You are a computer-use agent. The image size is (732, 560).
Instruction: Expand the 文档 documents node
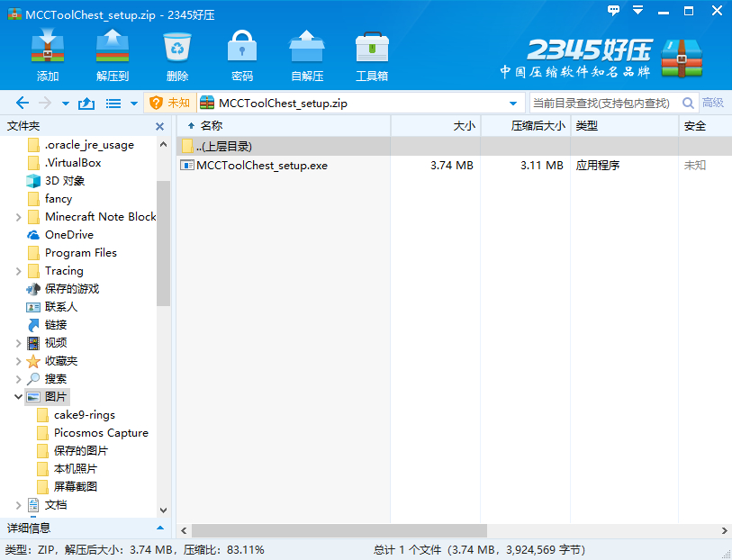(x=18, y=505)
